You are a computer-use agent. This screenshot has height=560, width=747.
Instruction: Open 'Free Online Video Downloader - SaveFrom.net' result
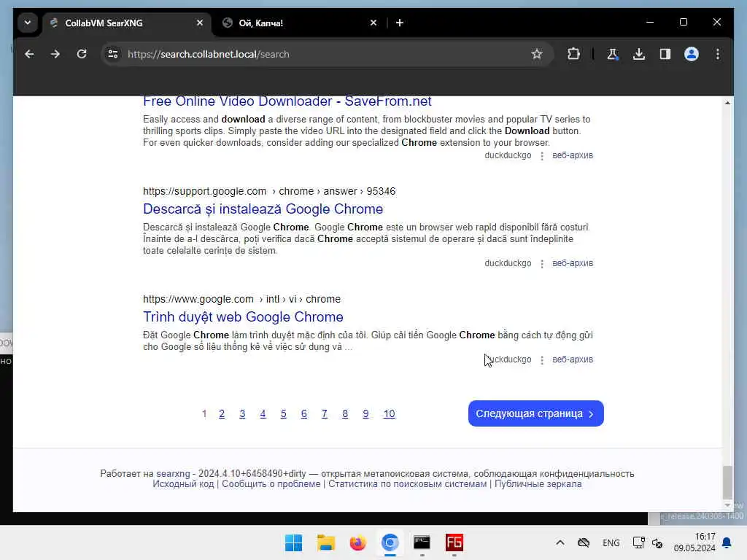pos(287,101)
